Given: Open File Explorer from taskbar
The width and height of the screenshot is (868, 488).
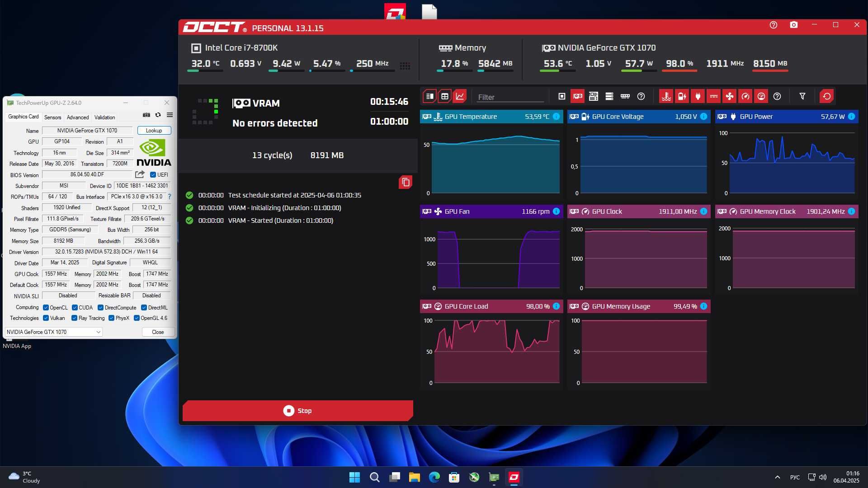Looking at the screenshot, I should 414,477.
